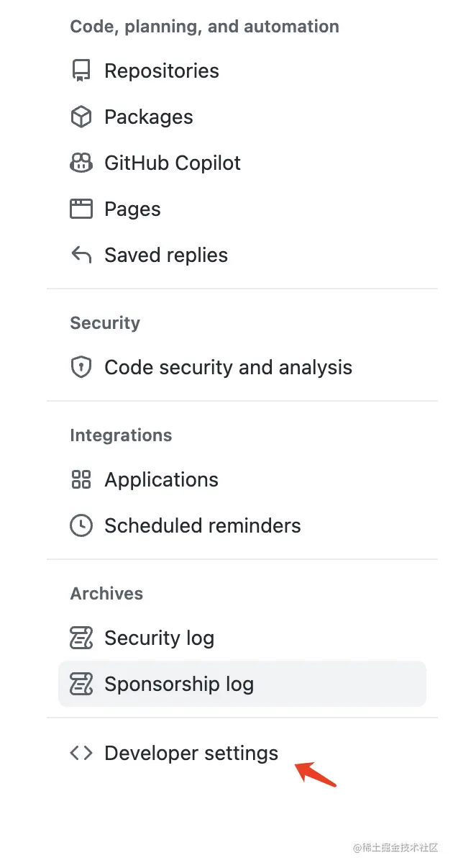Click the shield icon for Code security
The width and height of the screenshot is (453, 868).
click(81, 367)
